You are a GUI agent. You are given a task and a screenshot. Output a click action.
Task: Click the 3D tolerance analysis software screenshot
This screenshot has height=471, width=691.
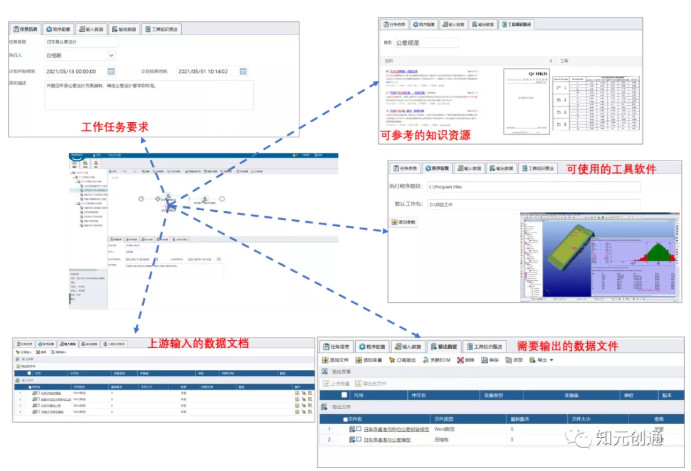click(x=599, y=257)
